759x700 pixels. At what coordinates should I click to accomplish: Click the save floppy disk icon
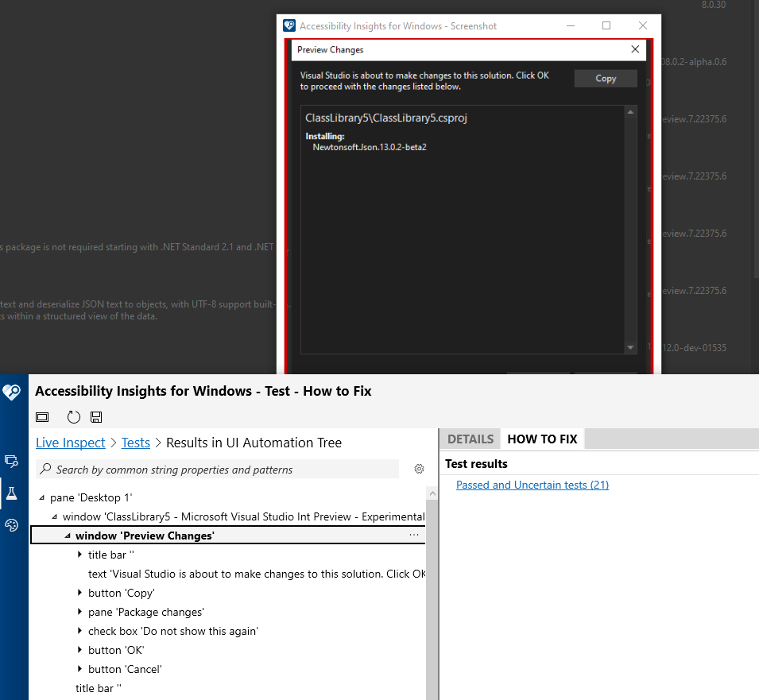tap(96, 417)
